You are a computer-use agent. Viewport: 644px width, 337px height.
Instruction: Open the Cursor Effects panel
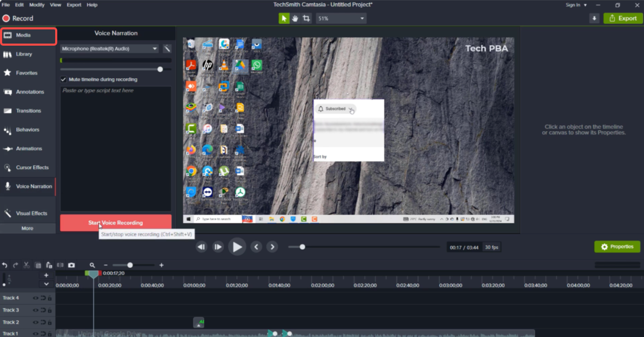click(x=27, y=167)
